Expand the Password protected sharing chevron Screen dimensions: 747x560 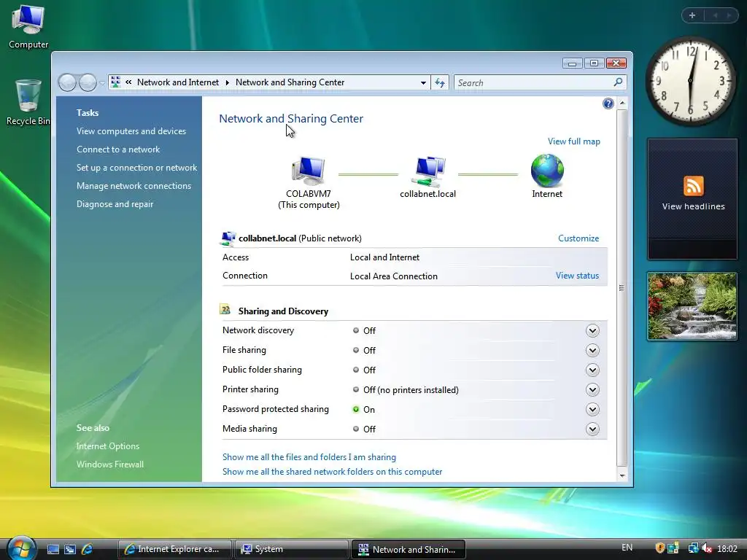pyautogui.click(x=592, y=410)
